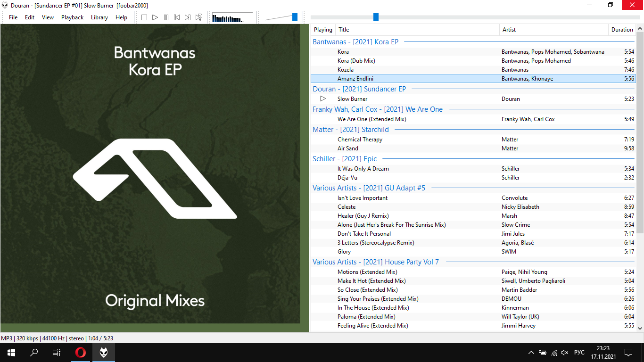Open the Library menu
This screenshot has width=644, height=362.
pos(99,17)
